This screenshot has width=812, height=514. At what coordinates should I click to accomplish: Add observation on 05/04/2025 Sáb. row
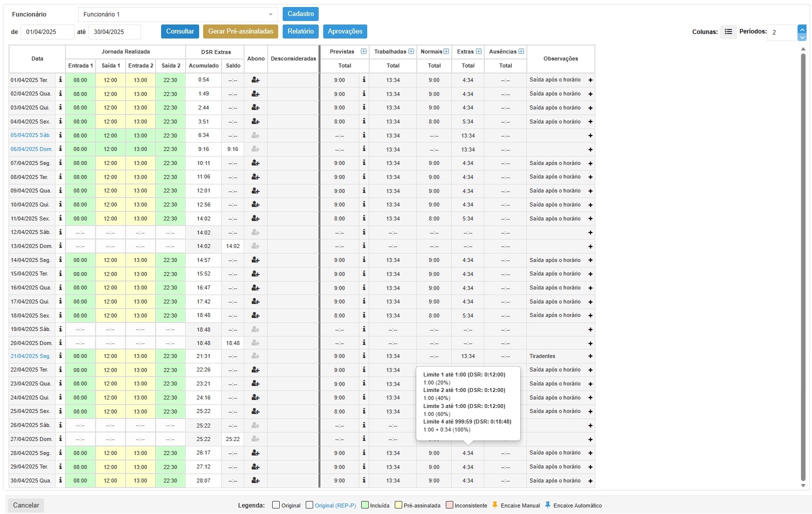[x=590, y=135]
